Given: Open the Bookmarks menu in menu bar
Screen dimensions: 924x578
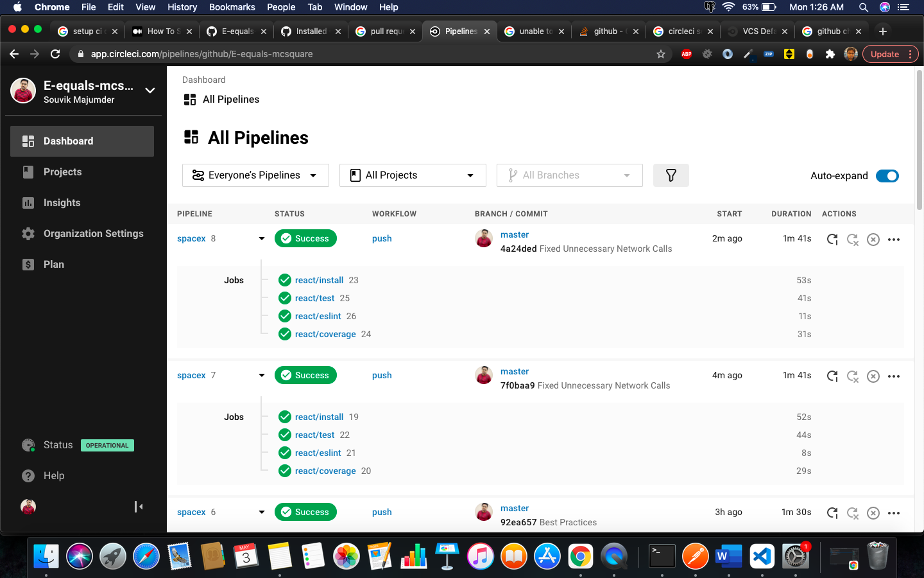Looking at the screenshot, I should coord(232,7).
